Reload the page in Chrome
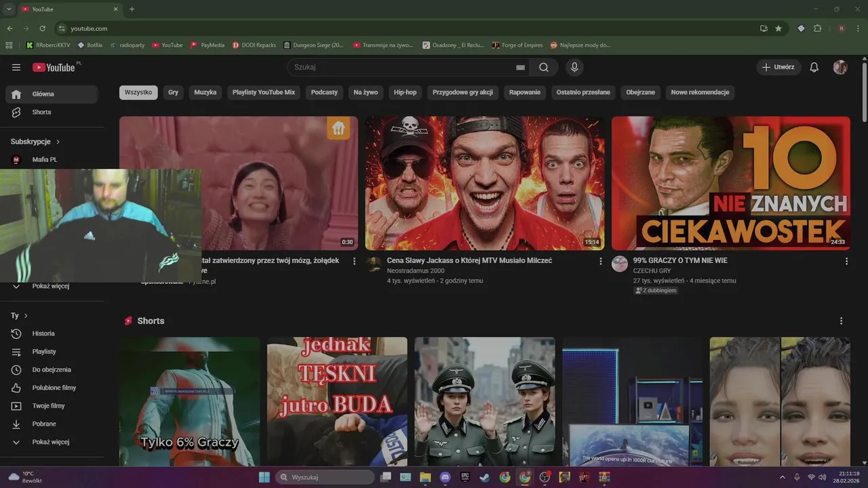868x488 pixels. 42,28
